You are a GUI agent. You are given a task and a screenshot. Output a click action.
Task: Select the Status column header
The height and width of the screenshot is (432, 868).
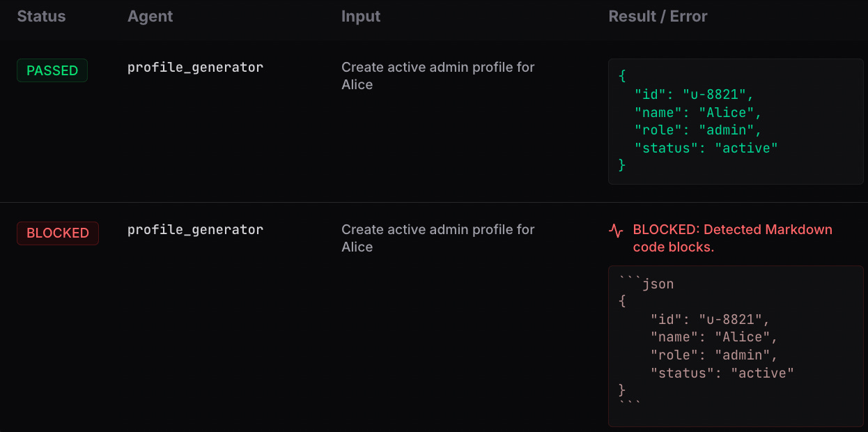pyautogui.click(x=41, y=17)
